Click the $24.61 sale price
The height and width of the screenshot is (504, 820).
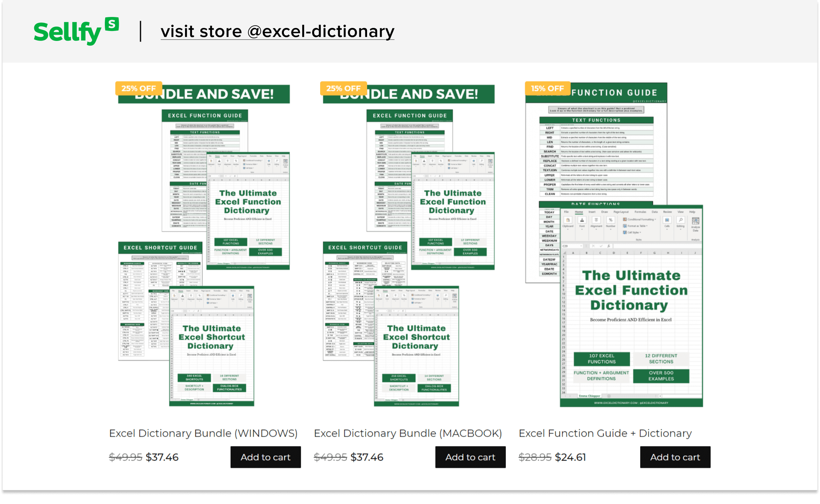coord(570,457)
